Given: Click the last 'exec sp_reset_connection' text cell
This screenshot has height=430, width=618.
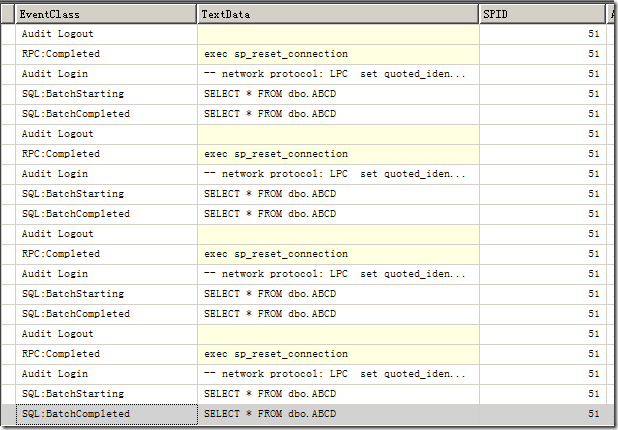Looking at the screenshot, I should (x=276, y=354).
